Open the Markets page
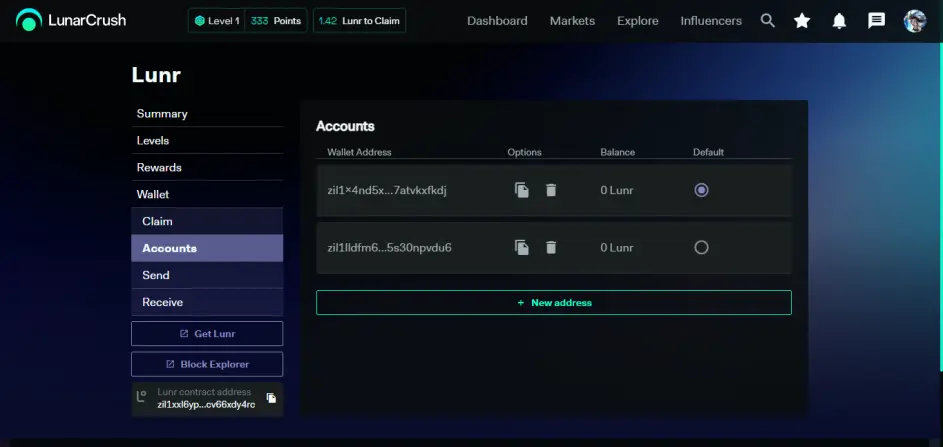This screenshot has height=447, width=943. tap(573, 21)
